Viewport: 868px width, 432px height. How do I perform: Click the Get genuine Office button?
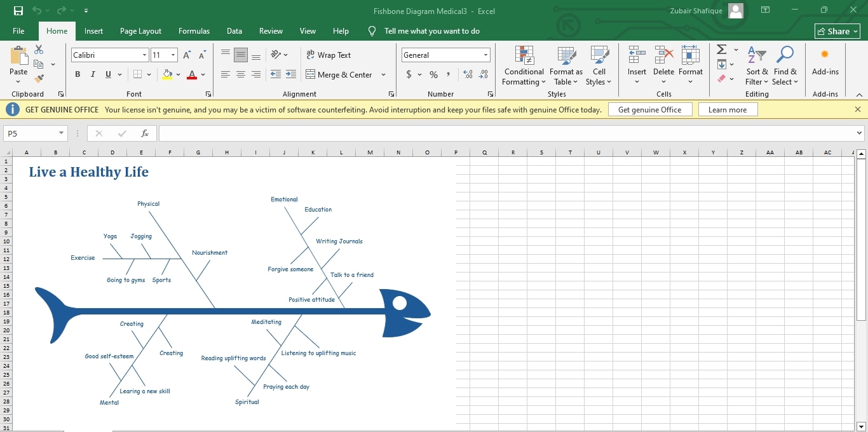[650, 109]
